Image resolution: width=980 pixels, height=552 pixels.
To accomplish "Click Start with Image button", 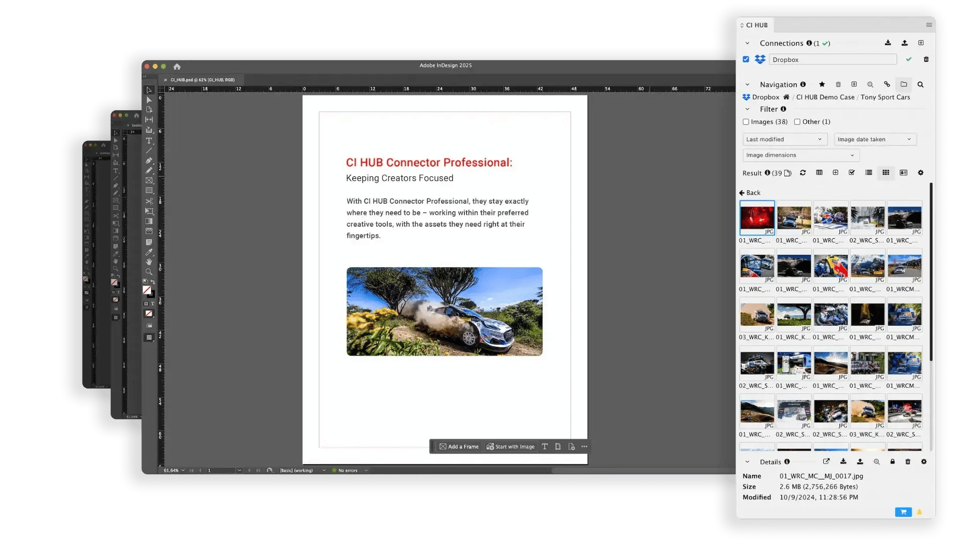I will (x=511, y=447).
